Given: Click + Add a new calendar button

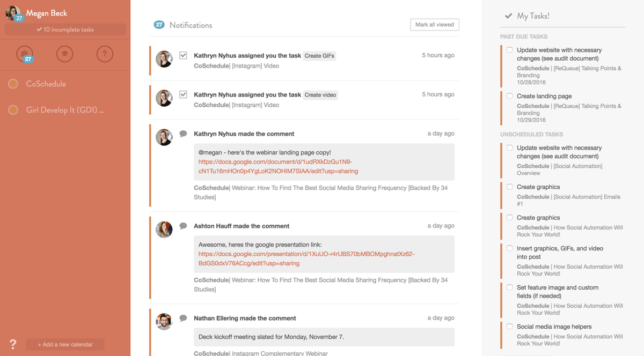Looking at the screenshot, I should (65, 345).
